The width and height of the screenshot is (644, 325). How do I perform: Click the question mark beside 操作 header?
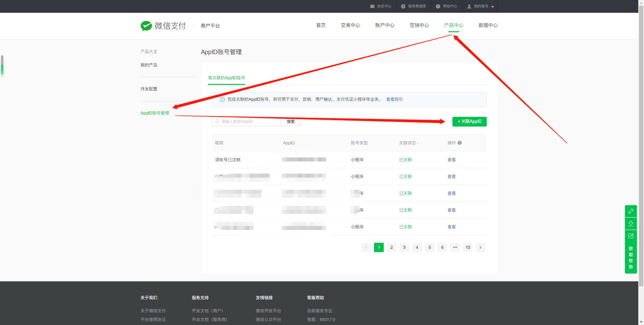point(460,143)
